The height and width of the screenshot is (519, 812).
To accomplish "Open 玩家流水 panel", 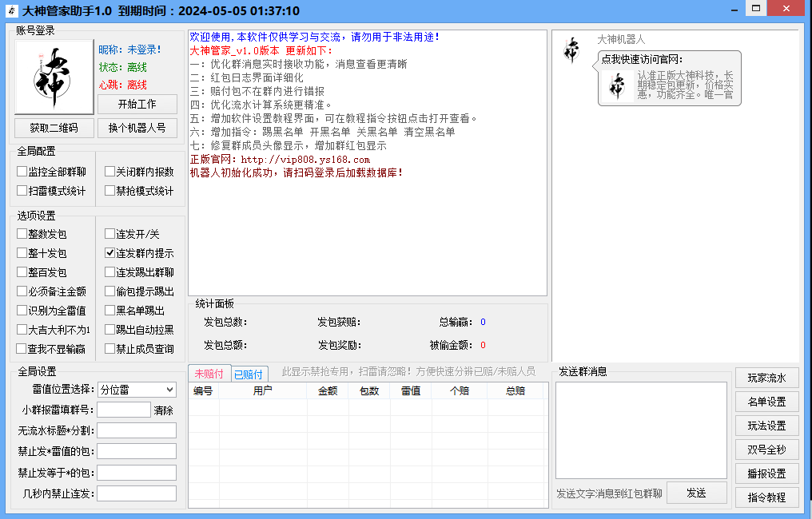I will click(x=766, y=378).
